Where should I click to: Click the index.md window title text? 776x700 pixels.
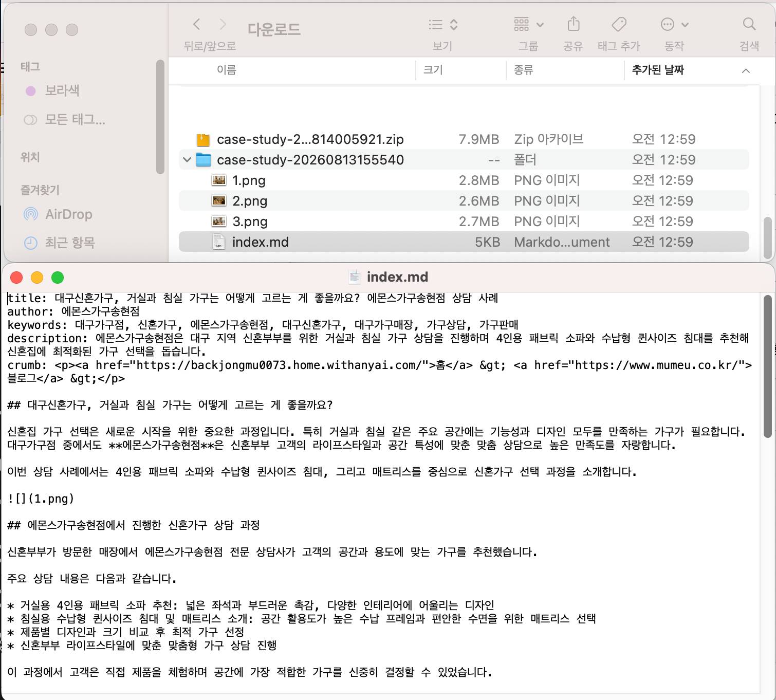pos(397,277)
